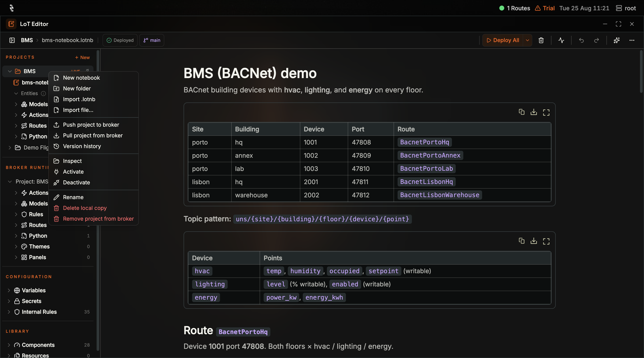The width and height of the screenshot is (644, 358).
Task: Expand the Components library
Action: click(9, 345)
